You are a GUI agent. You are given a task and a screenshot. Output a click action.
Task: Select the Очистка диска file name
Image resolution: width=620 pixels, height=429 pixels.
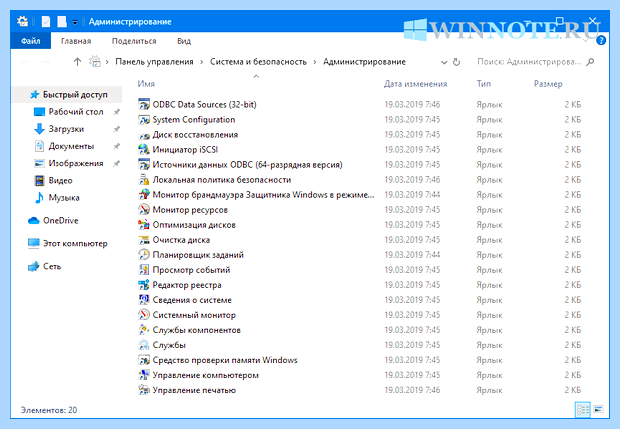pyautogui.click(x=181, y=240)
